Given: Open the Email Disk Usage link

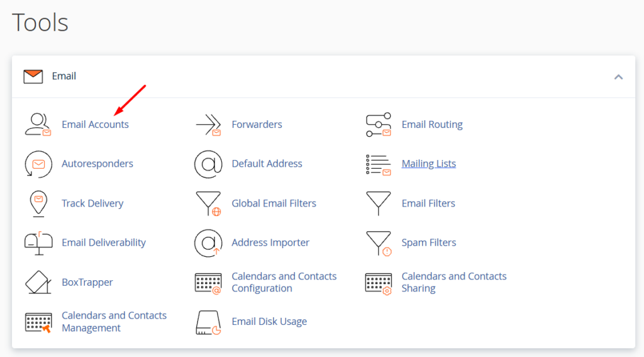Looking at the screenshot, I should point(269,321).
